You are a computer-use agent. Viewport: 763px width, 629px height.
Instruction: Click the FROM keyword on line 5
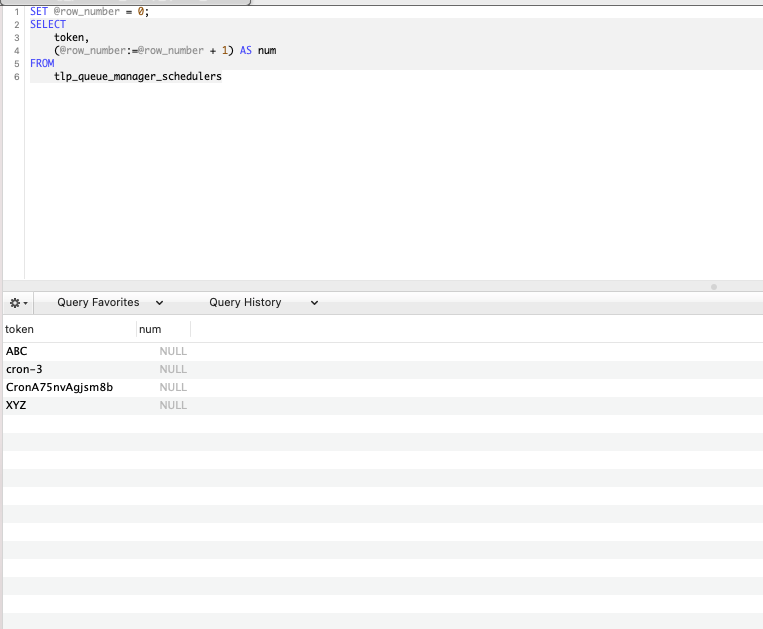coord(42,63)
